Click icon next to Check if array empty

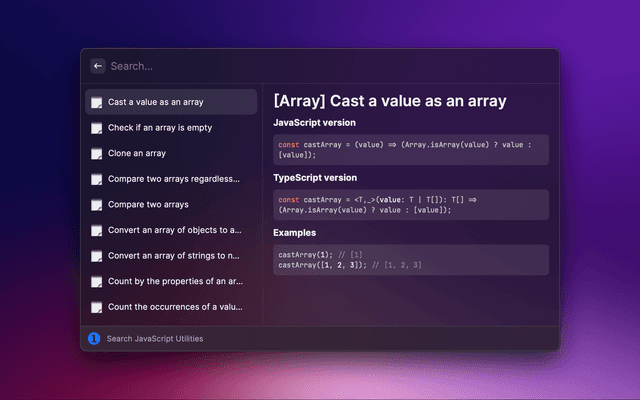pos(96,128)
